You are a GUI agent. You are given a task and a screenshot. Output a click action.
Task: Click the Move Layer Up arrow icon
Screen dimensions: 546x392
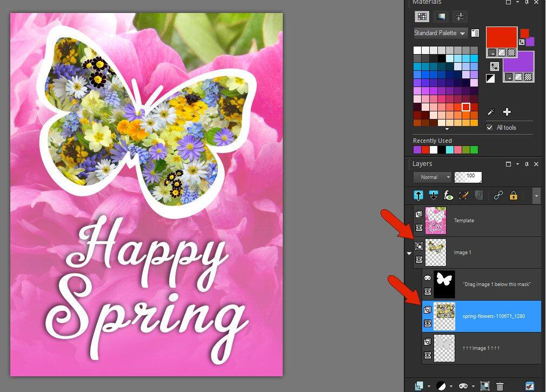pos(418,196)
